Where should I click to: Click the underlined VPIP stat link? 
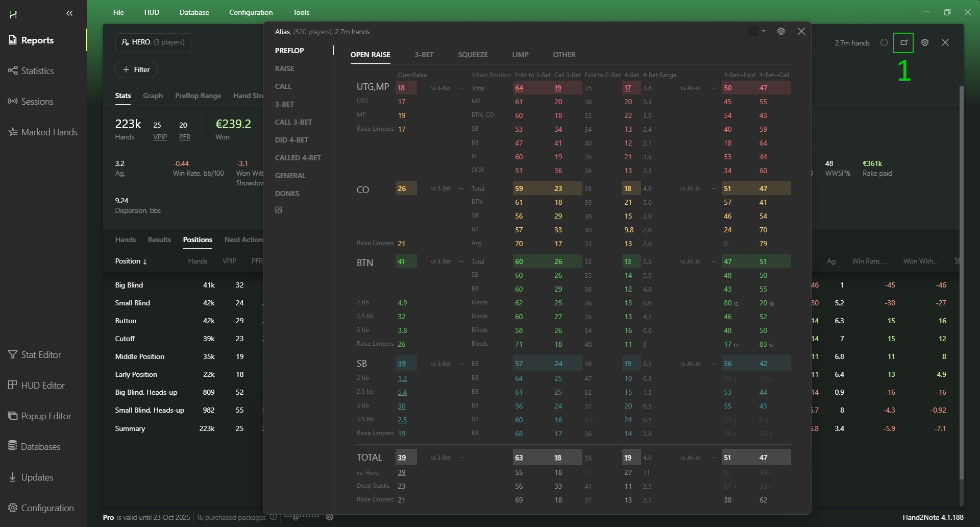tap(160, 137)
